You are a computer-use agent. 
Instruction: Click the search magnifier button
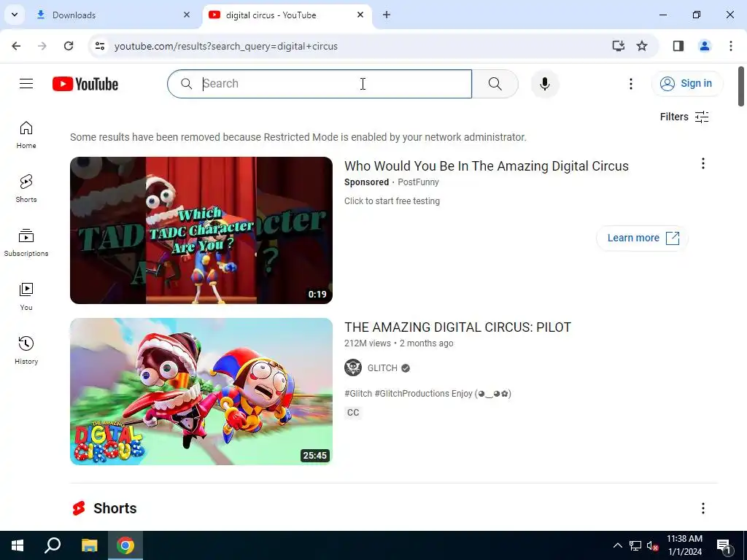point(495,84)
